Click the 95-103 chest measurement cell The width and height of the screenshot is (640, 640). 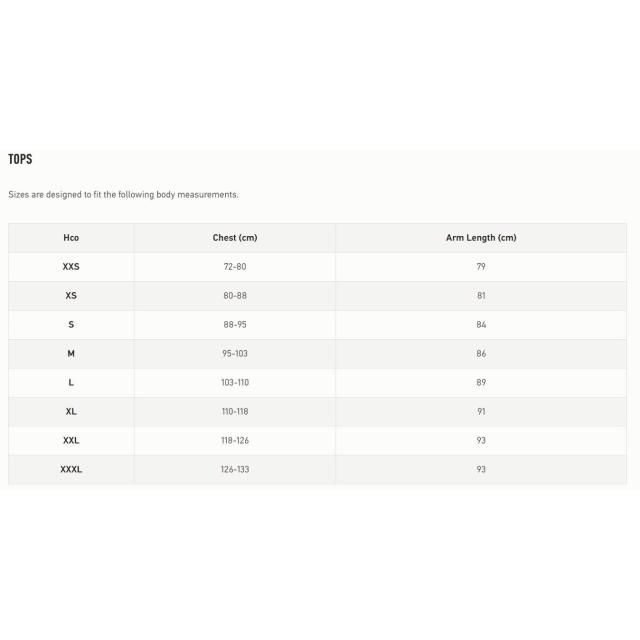pos(235,354)
